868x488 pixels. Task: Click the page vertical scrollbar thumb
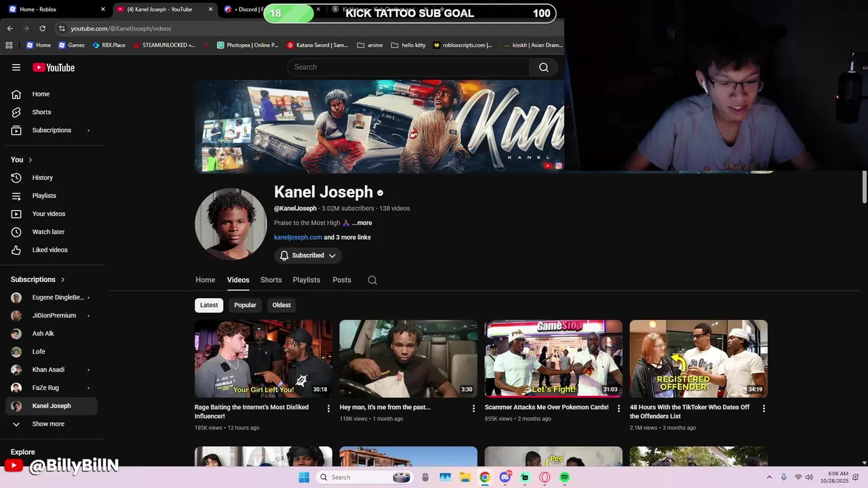pos(864,187)
